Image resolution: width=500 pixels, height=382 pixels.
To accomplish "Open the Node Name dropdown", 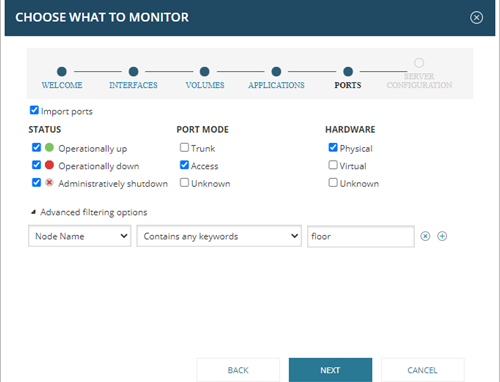I will click(80, 236).
